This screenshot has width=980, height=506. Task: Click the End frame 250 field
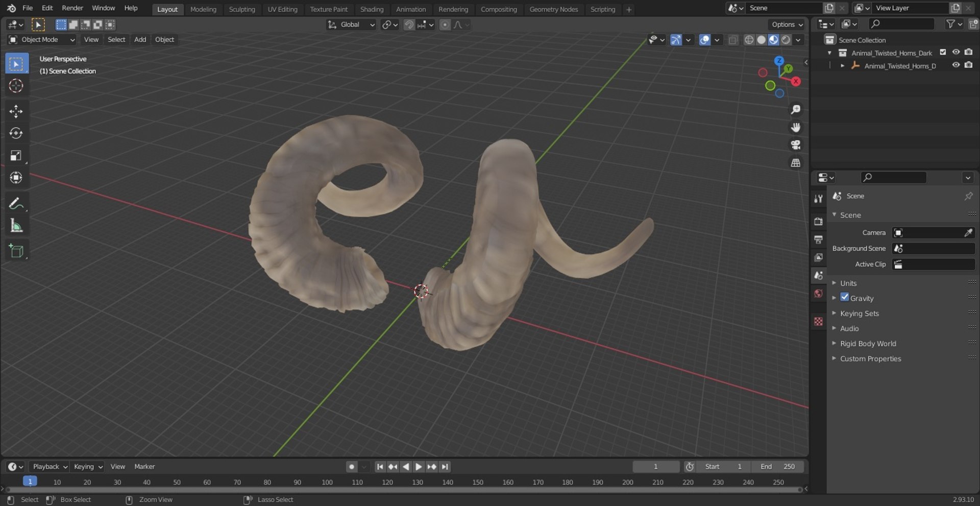point(777,467)
